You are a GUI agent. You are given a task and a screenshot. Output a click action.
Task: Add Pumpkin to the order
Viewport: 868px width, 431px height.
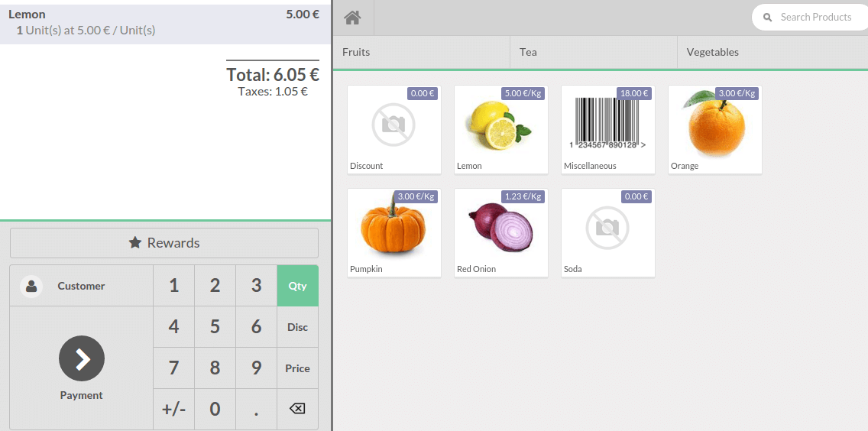click(x=394, y=232)
